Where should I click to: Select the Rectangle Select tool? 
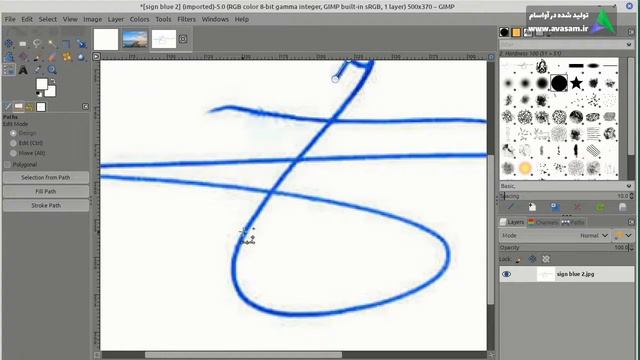tap(23, 44)
